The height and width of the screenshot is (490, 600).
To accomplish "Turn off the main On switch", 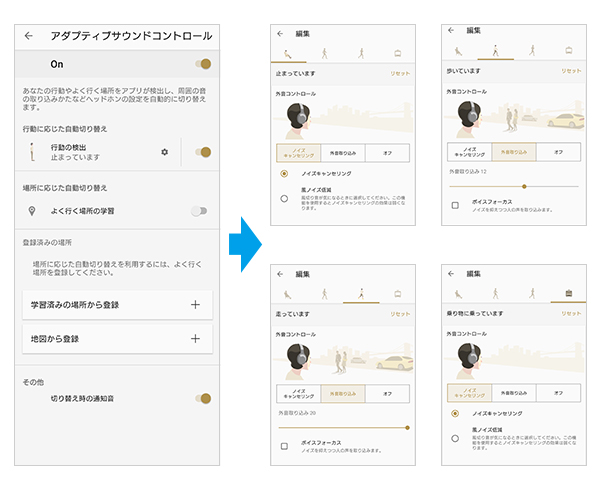I will [203, 64].
